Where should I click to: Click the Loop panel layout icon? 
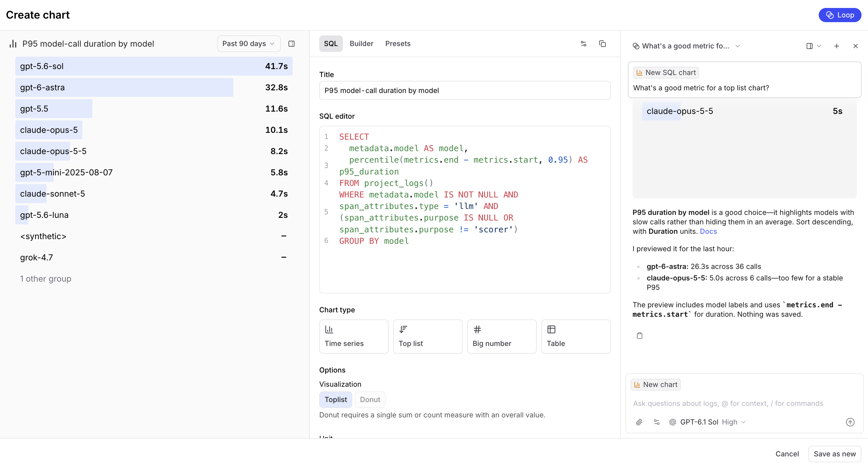point(809,46)
